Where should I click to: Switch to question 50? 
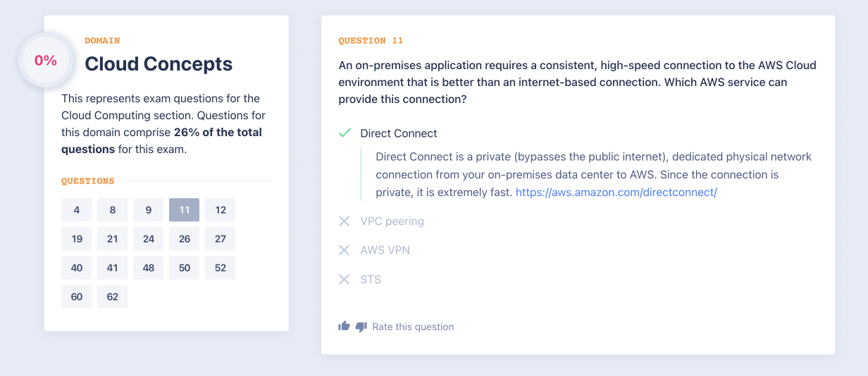(185, 268)
